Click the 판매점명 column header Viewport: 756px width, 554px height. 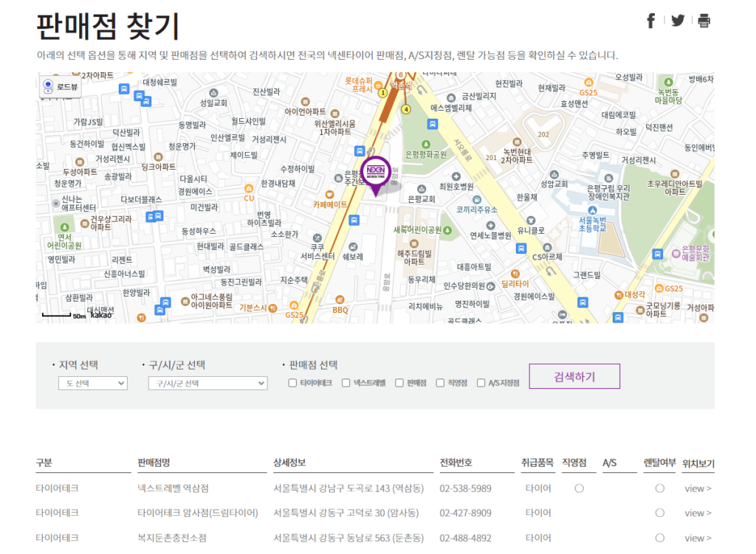tap(154, 463)
